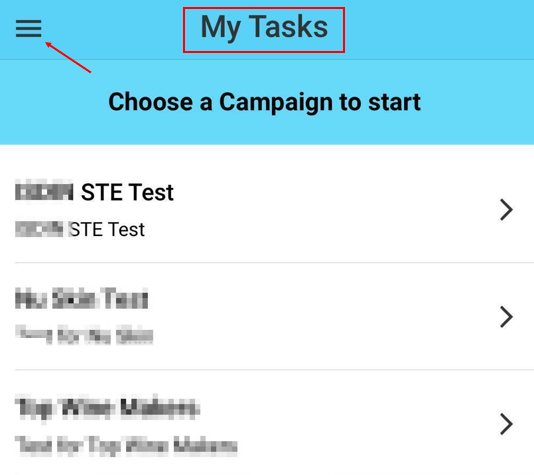Open the second blurred campaign title
This screenshot has width=534, height=475.
point(82,298)
